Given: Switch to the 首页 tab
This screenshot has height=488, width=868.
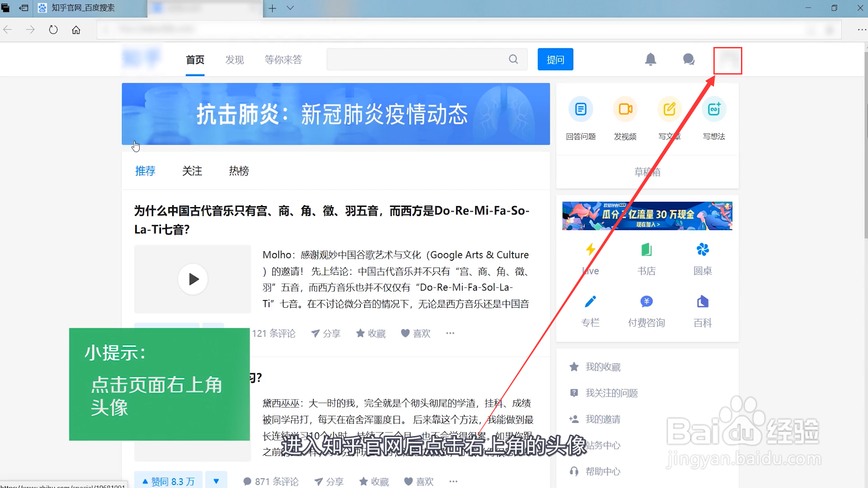Looking at the screenshot, I should (195, 60).
